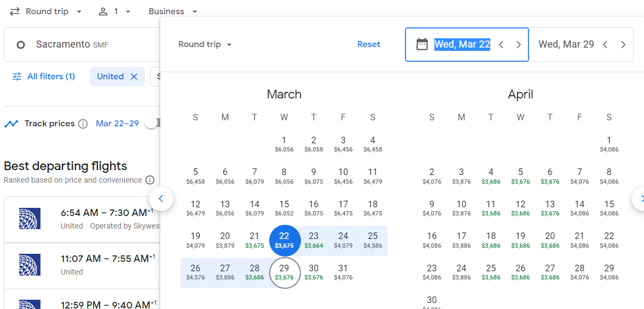
Task: Reset the selected dates
Action: pos(369,44)
